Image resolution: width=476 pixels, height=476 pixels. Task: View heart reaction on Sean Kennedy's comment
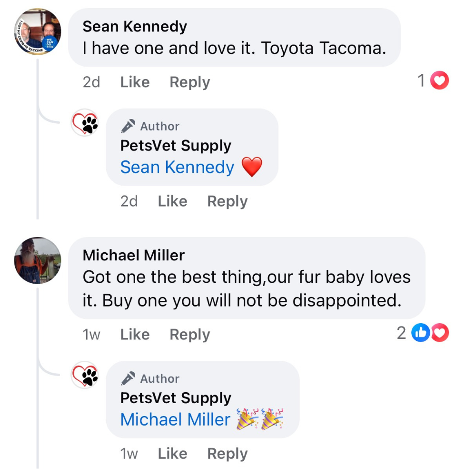[x=439, y=81]
